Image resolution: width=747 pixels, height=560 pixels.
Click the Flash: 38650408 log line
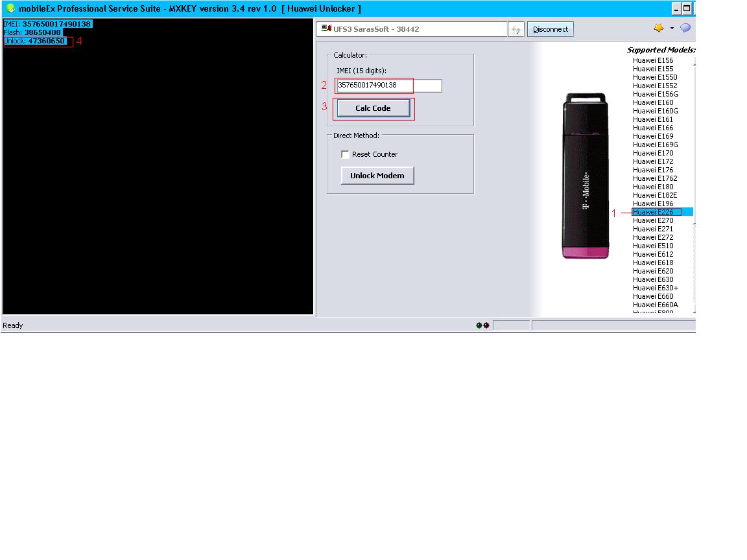click(x=32, y=32)
